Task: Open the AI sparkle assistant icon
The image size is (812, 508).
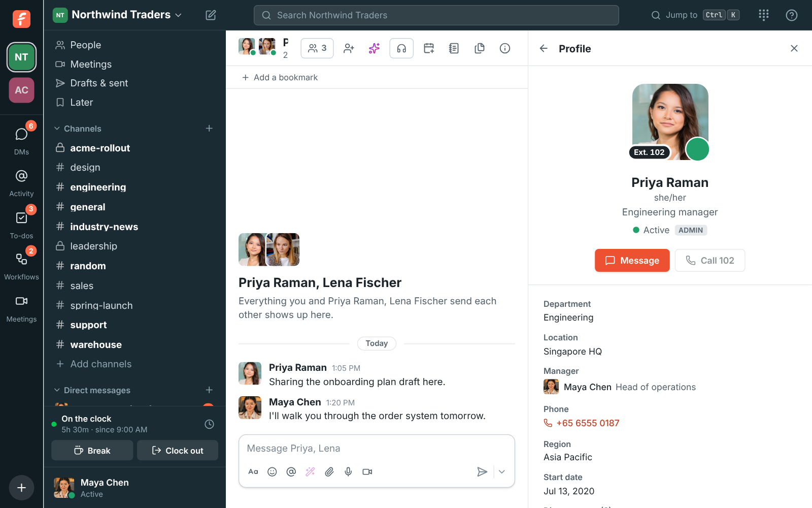Action: click(374, 48)
